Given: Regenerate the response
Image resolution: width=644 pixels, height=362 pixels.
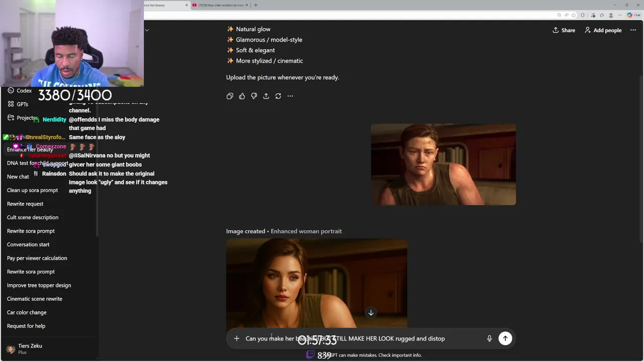Looking at the screenshot, I should tap(278, 96).
